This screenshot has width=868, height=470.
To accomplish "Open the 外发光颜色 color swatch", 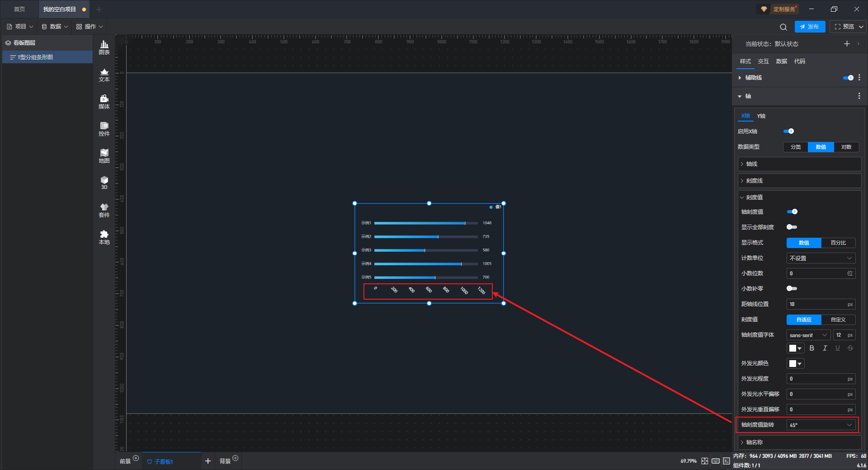I will 796,363.
